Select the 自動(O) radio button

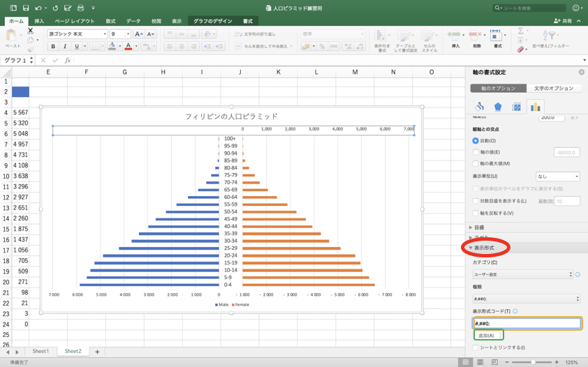coord(476,141)
